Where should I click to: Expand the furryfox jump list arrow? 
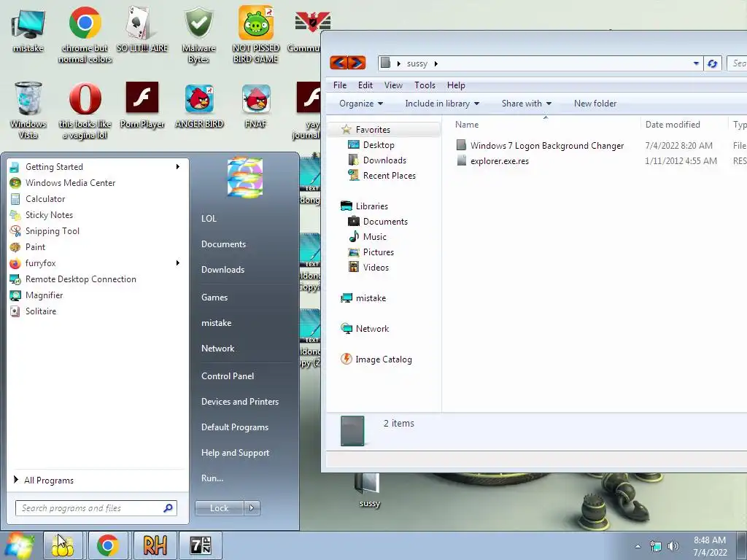click(178, 262)
